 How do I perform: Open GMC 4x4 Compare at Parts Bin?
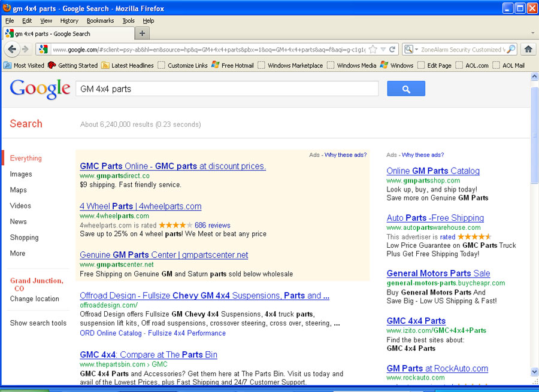tap(149, 354)
